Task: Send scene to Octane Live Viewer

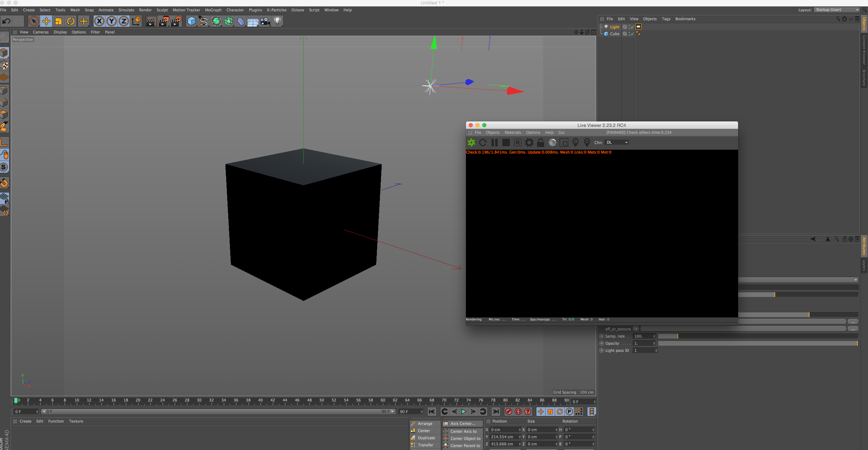Action: coord(471,143)
